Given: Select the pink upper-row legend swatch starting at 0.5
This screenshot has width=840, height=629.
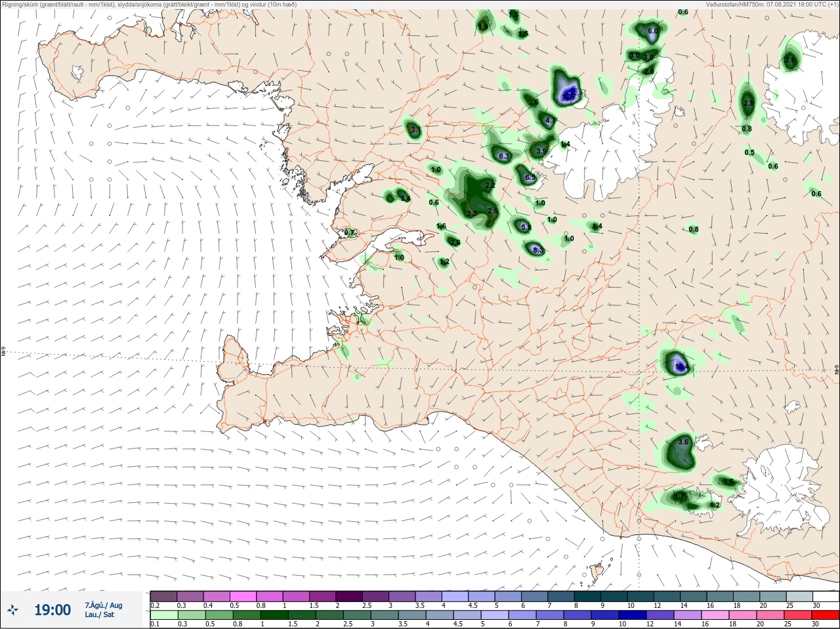Looking at the screenshot, I should click(243, 596).
